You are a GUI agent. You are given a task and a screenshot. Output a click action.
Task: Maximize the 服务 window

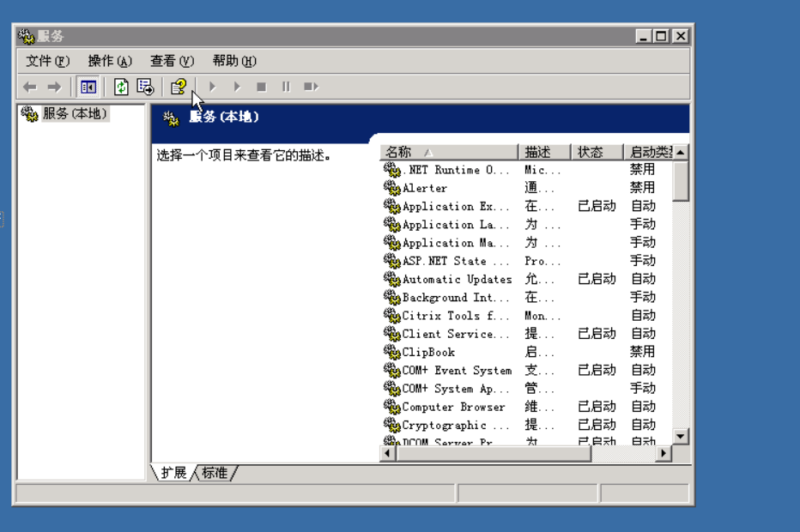pyautogui.click(x=661, y=36)
